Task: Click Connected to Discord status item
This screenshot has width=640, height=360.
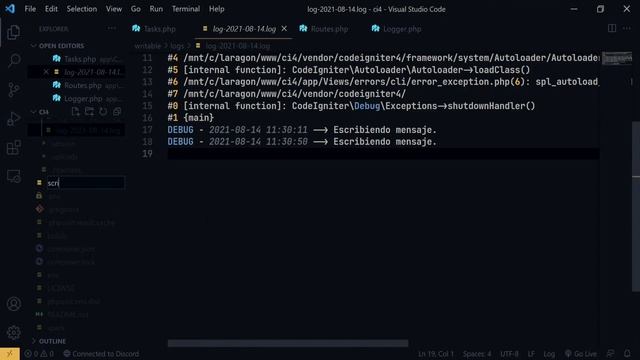Action: pyautogui.click(x=101, y=354)
